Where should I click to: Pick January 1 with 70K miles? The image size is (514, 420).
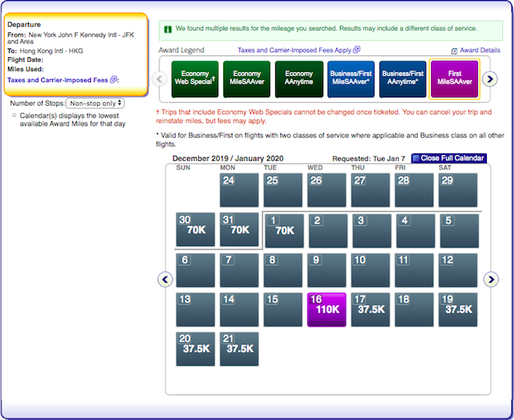[x=284, y=231]
